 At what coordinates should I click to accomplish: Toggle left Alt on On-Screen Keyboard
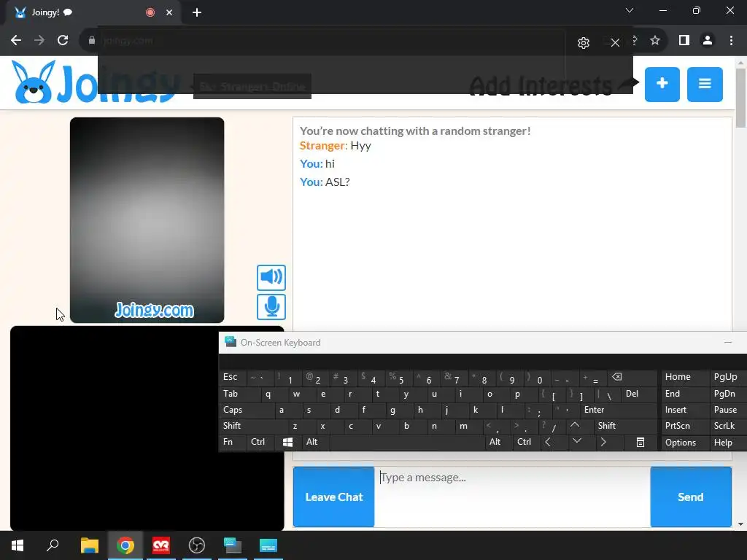[315, 443]
